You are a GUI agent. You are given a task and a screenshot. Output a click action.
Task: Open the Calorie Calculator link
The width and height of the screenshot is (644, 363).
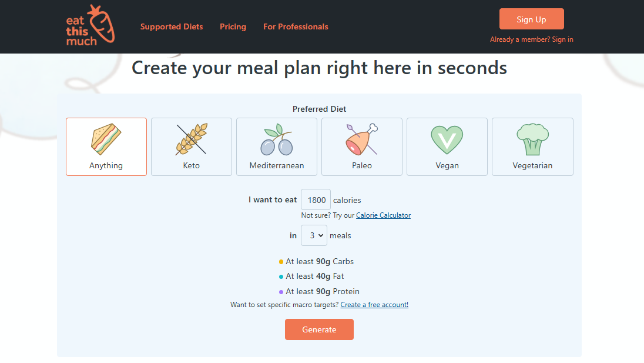point(383,215)
